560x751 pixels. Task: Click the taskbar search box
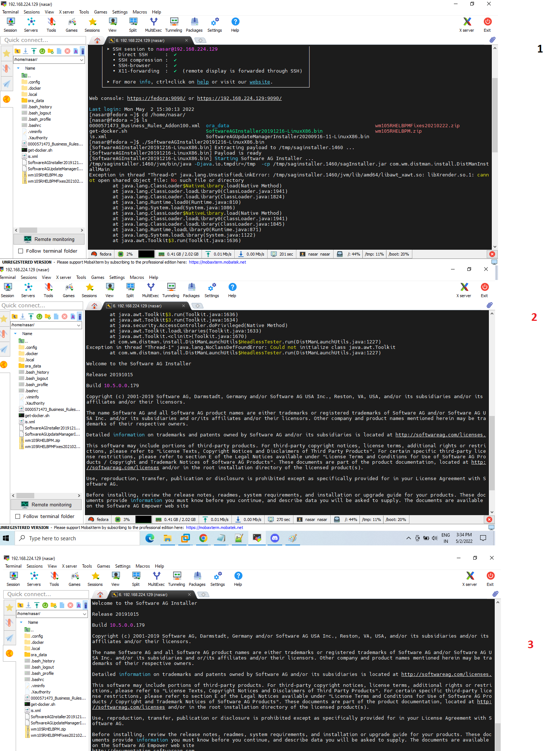pyautogui.click(x=77, y=538)
